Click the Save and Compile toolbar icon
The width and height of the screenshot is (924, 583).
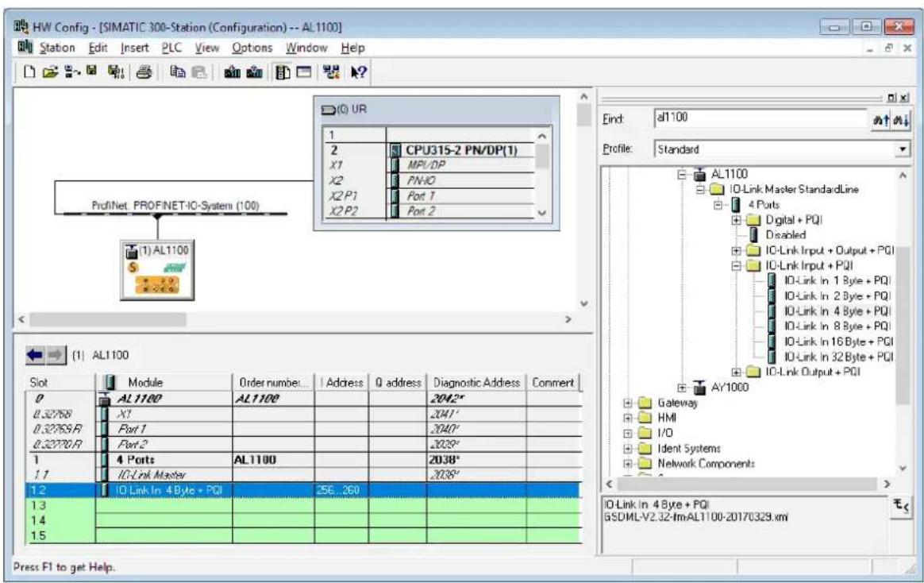coord(115,72)
